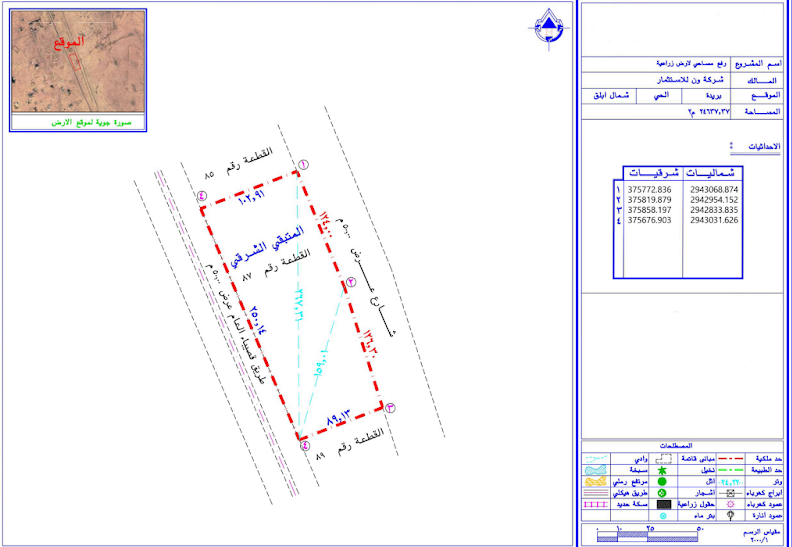The height and width of the screenshot is (547, 792).
Task: Click corner point marker 2 on east boundary
Action: (351, 281)
